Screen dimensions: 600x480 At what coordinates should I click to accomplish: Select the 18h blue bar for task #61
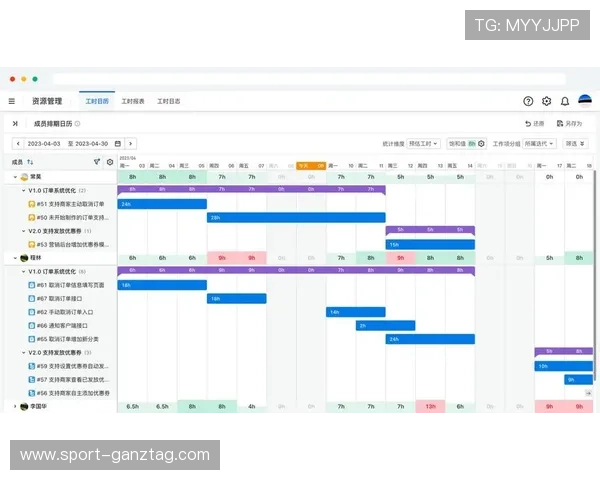point(162,285)
